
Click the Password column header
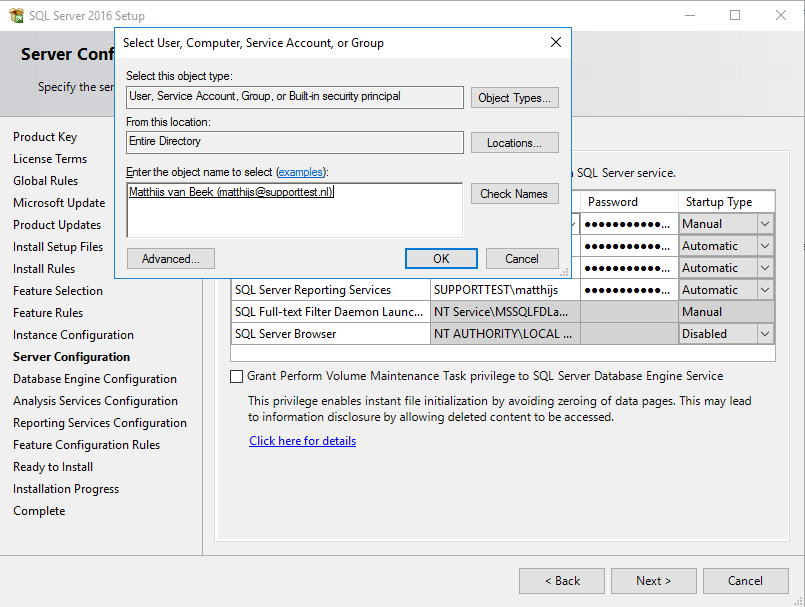pyautogui.click(x=629, y=202)
